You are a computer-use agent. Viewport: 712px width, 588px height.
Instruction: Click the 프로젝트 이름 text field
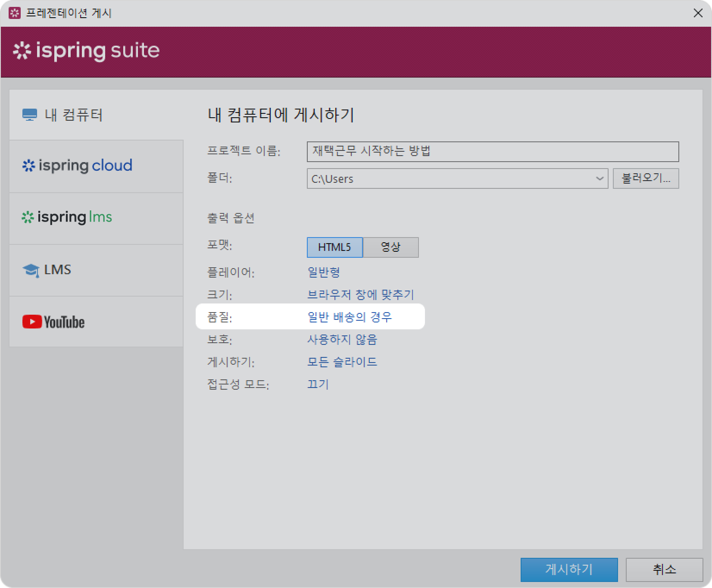(x=493, y=152)
